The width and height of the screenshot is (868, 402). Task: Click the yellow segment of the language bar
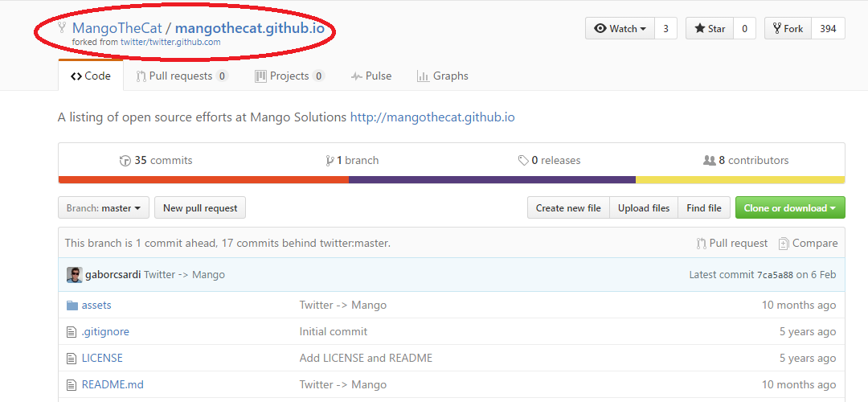point(740,179)
